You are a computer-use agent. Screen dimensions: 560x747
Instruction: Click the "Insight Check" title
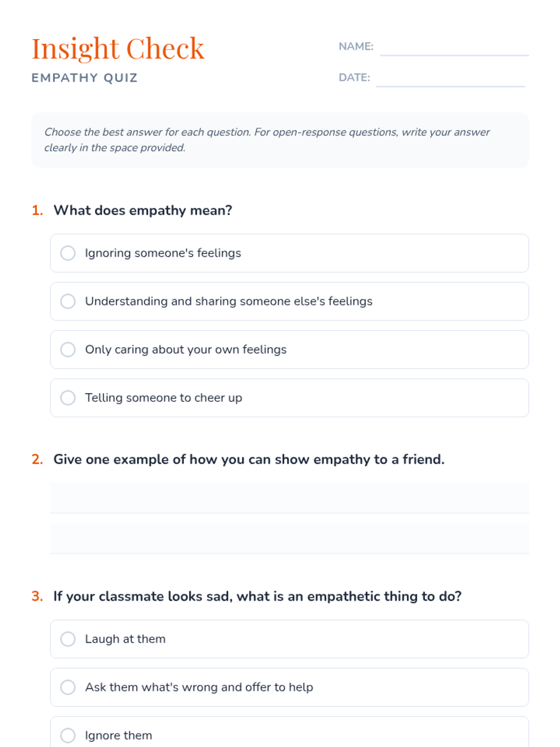118,49
